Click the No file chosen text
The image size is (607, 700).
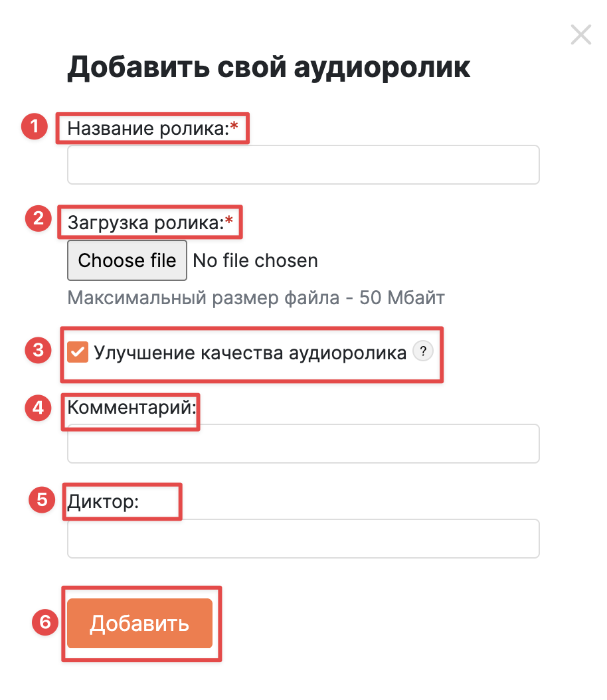[255, 260]
